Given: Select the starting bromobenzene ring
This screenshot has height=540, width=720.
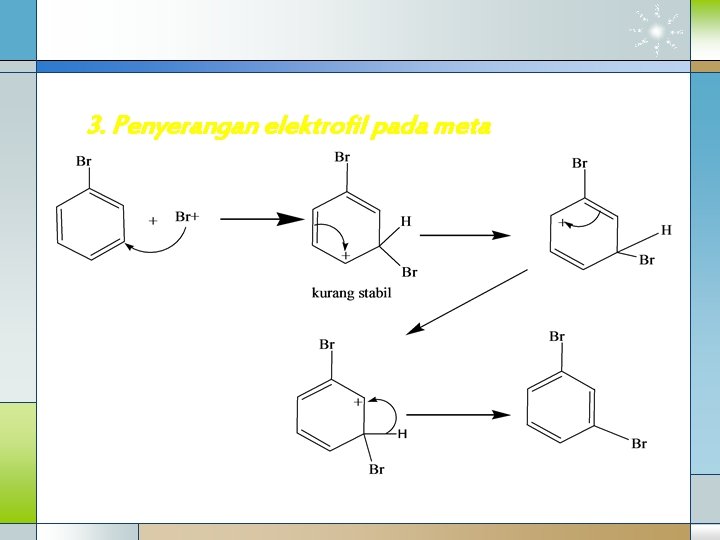Looking at the screenshot, I should pyautogui.click(x=90, y=224).
